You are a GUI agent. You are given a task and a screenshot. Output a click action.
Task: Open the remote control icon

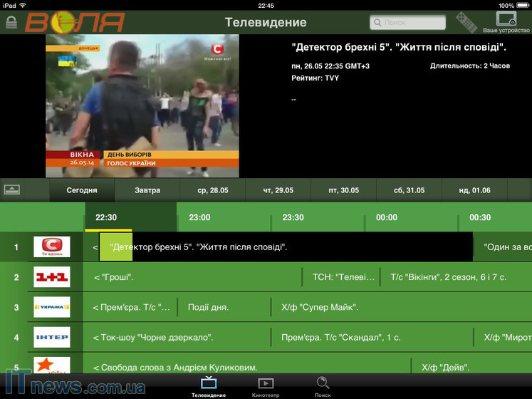point(466,22)
